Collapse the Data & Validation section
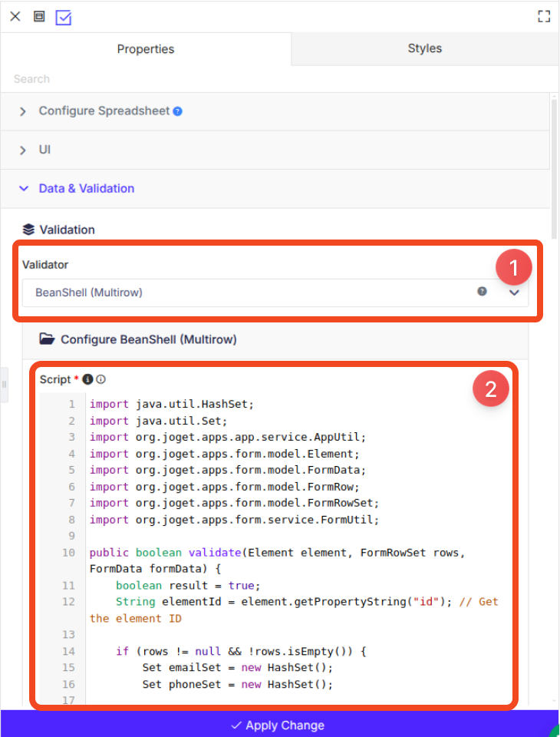This screenshot has width=560, height=737. coord(275,189)
